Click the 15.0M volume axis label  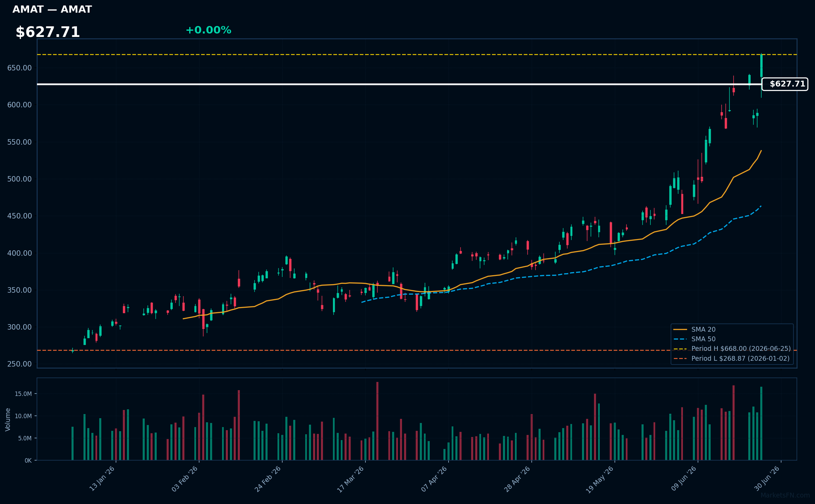click(x=23, y=394)
